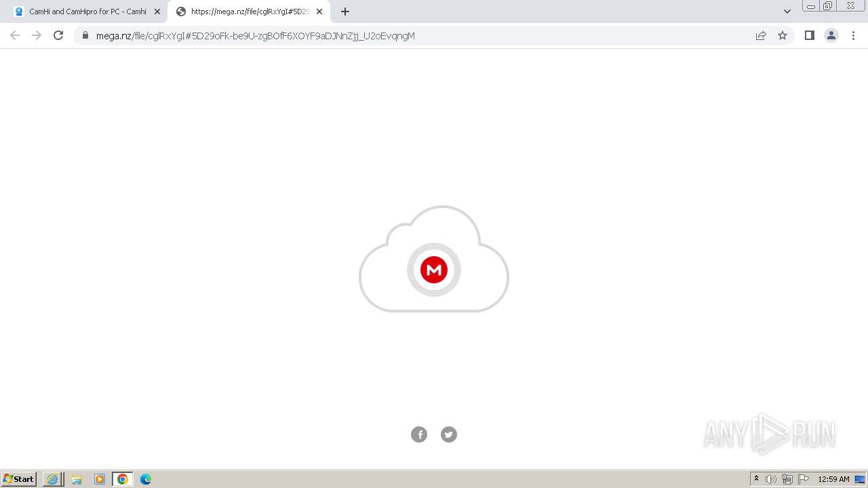Screen dimensions: 868x488
Task: Select Chrome in the taskbar
Action: coord(123,479)
